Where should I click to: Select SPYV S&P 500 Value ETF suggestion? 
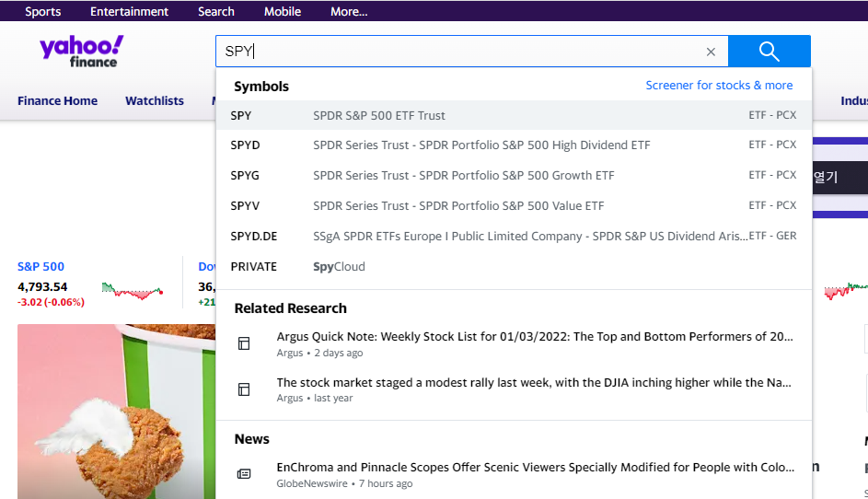pyautogui.click(x=514, y=205)
